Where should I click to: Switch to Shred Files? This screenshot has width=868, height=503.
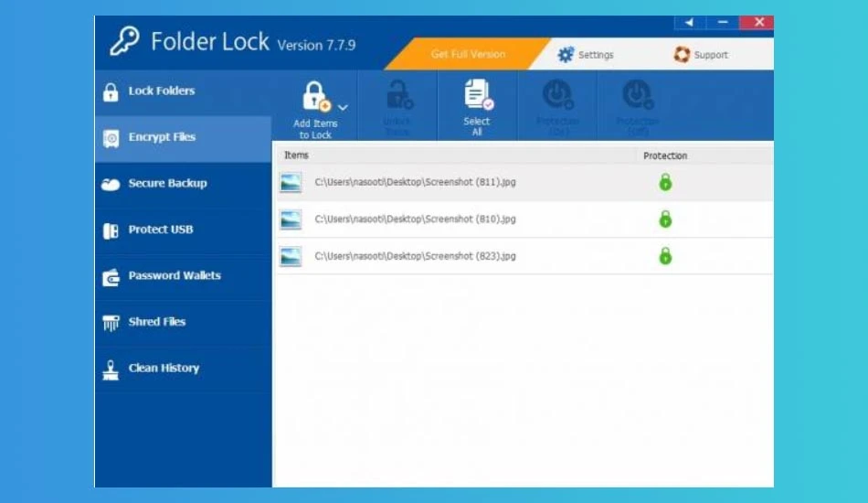184,322
